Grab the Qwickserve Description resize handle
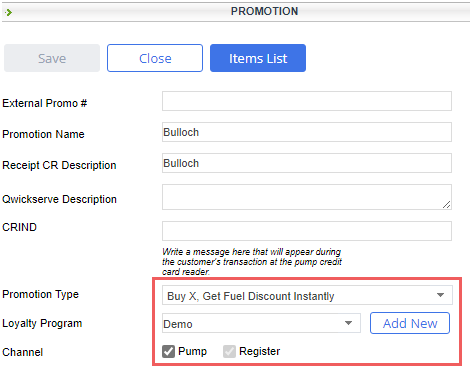This screenshot has width=470, height=367. [x=447, y=205]
